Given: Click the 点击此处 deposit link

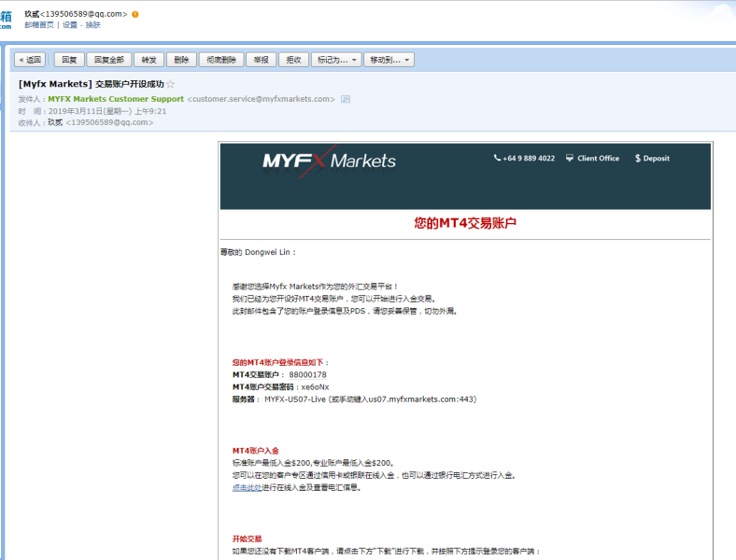Looking at the screenshot, I should click(247, 487).
